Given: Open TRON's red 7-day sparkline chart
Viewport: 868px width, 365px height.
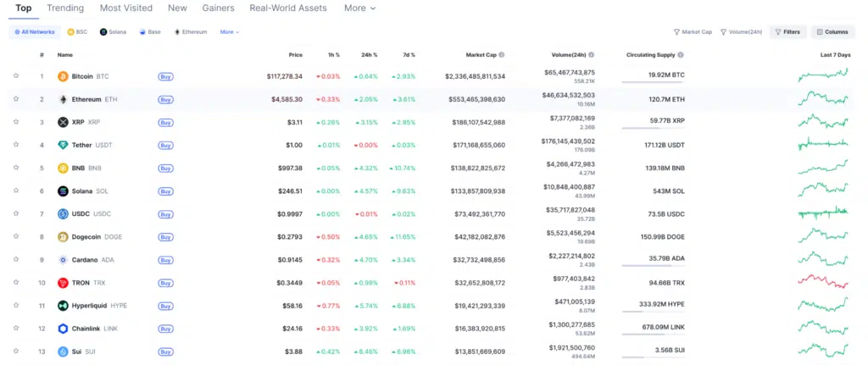Looking at the screenshot, I should click(823, 281).
